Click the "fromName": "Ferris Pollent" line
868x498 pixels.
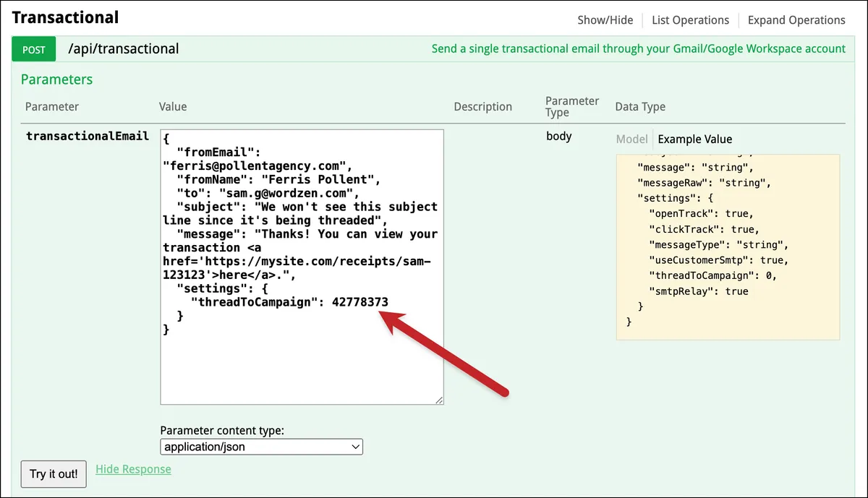(278, 179)
